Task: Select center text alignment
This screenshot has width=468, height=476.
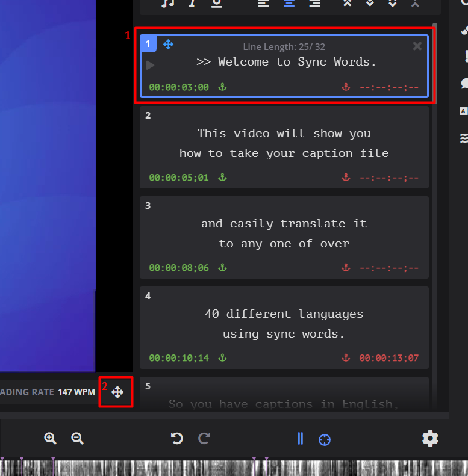Action: pyautogui.click(x=289, y=3)
